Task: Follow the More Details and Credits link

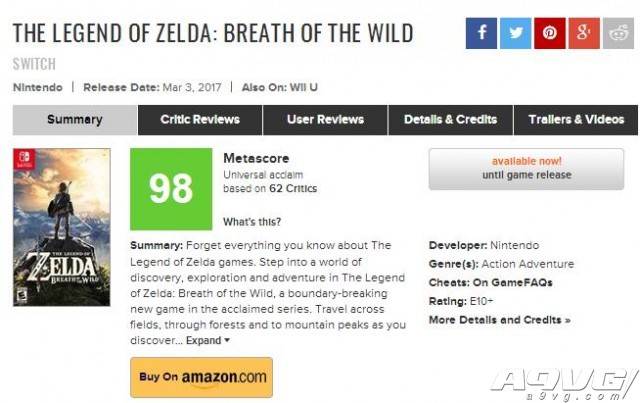Action: tap(500, 320)
